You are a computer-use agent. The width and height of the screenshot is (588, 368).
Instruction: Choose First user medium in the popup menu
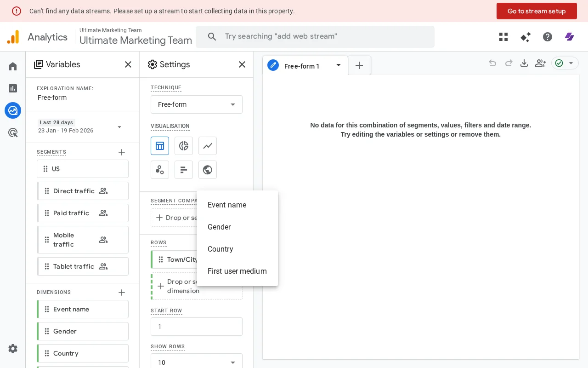point(237,271)
